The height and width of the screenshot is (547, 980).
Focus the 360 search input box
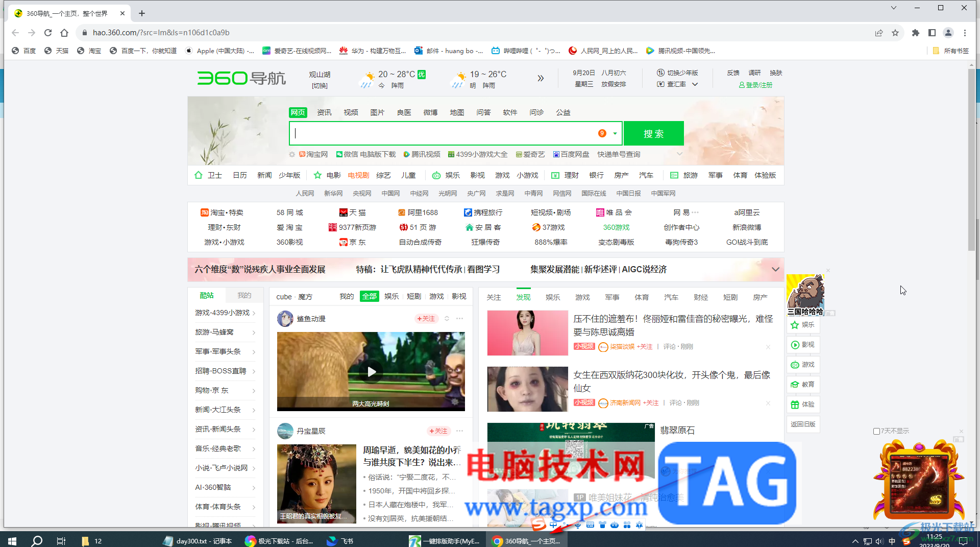click(443, 134)
